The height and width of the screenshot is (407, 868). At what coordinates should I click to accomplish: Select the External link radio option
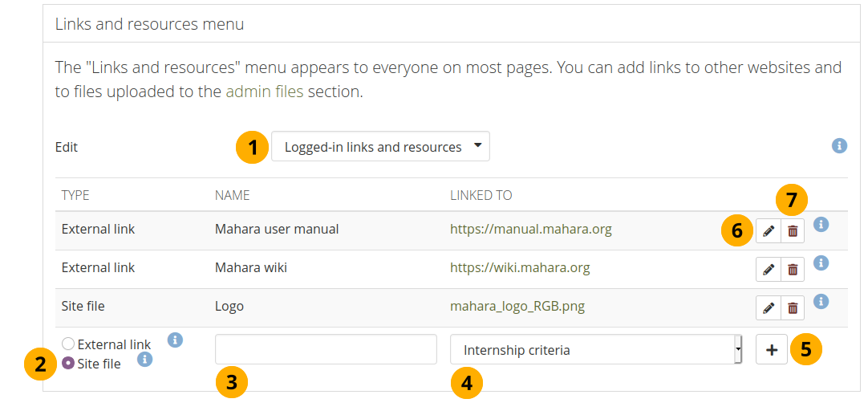(68, 344)
